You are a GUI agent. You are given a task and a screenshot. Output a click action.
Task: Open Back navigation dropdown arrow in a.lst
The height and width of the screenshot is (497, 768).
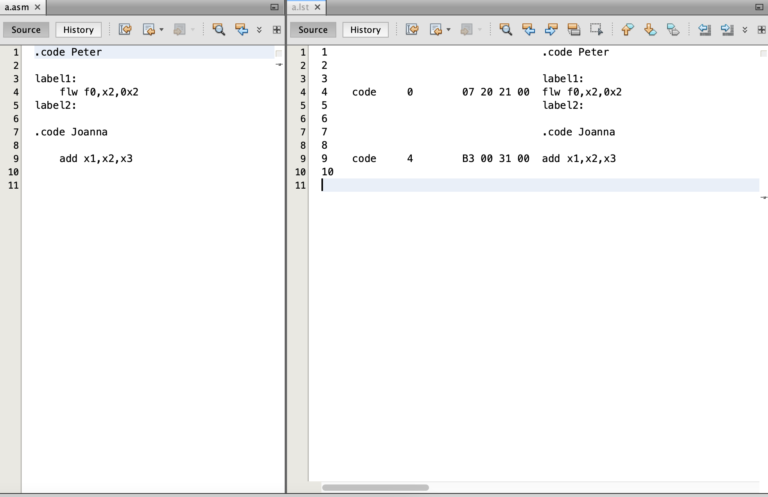click(x=448, y=30)
